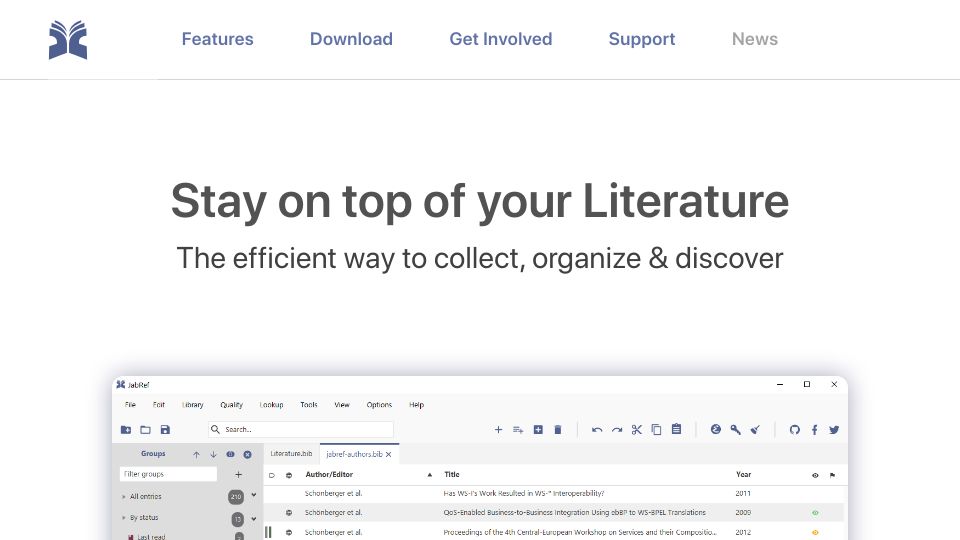Open the View menu
Viewport: 960px width, 540px height.
[x=342, y=405]
